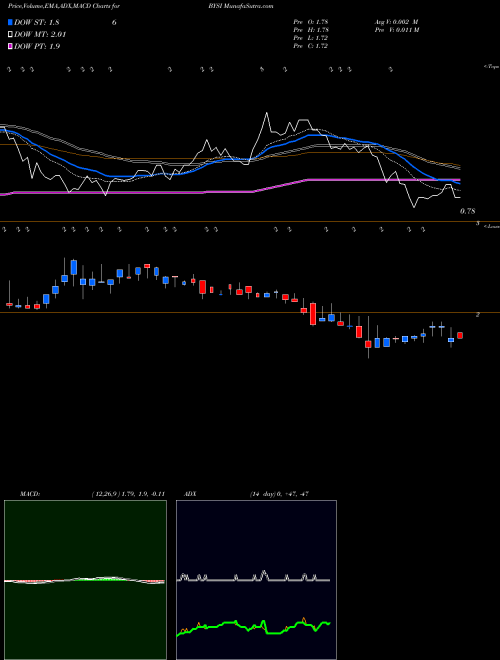Click the 'Pre L: 1.72' low value
This screenshot has width=500, height=660.
pyautogui.click(x=310, y=38)
